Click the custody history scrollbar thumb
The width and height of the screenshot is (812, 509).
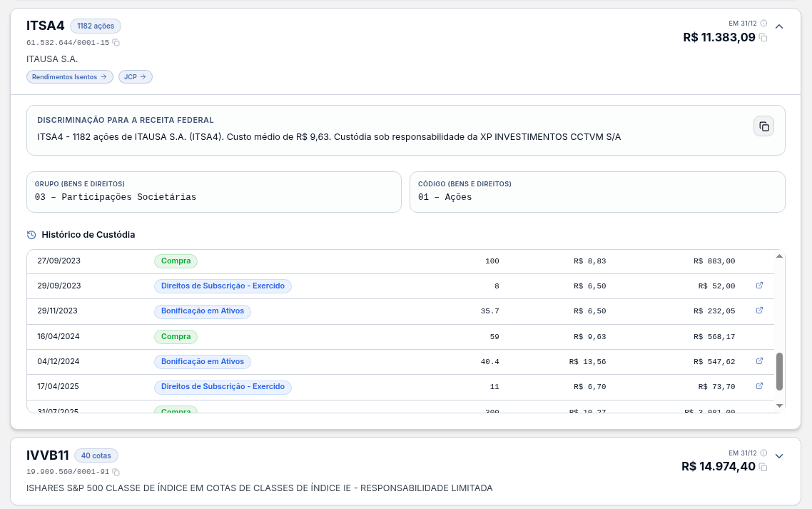779,372
